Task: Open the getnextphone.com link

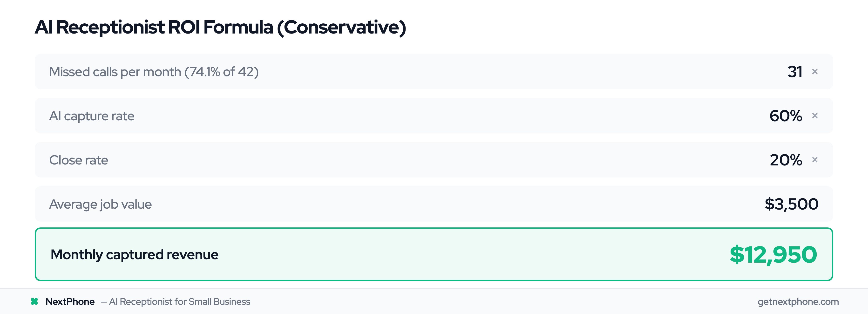Action: click(798, 301)
